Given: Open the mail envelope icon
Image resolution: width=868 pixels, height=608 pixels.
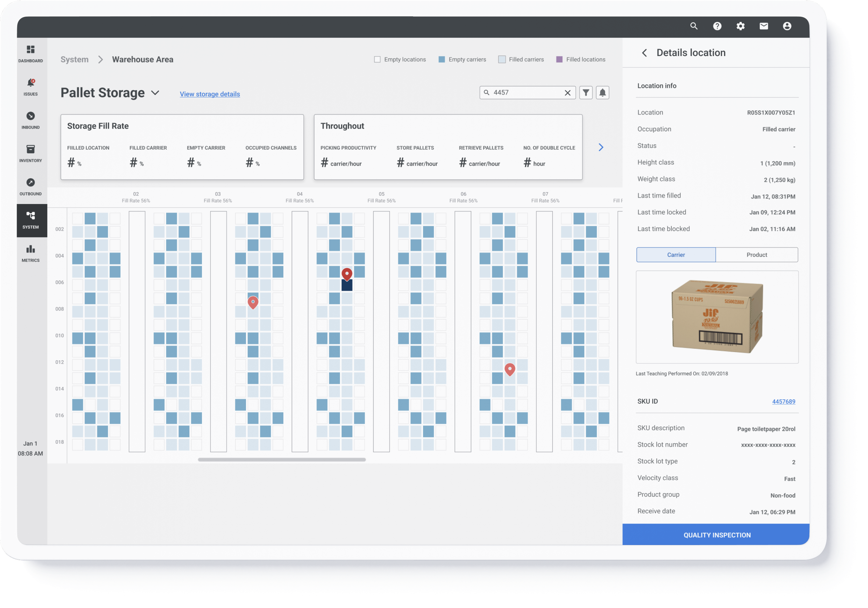Looking at the screenshot, I should click(763, 26).
